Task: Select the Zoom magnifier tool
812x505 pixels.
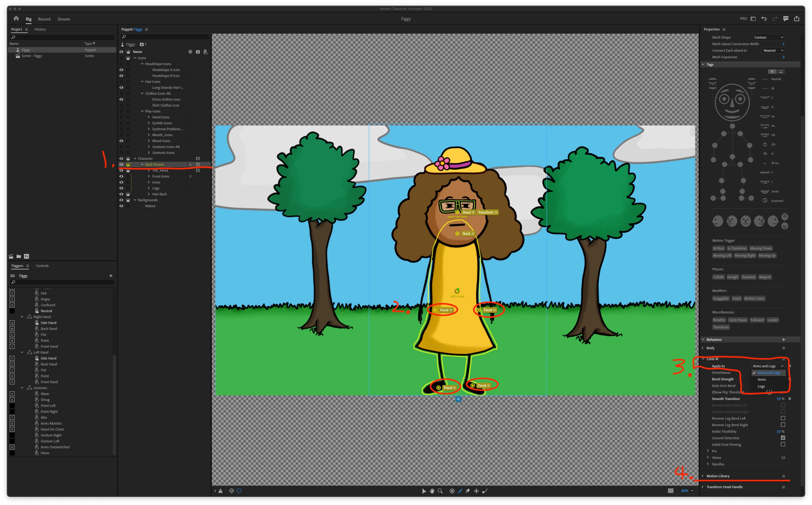Action: (440, 491)
